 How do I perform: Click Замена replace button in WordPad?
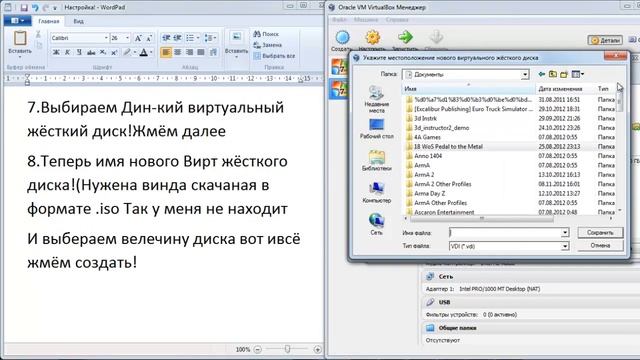point(268,45)
